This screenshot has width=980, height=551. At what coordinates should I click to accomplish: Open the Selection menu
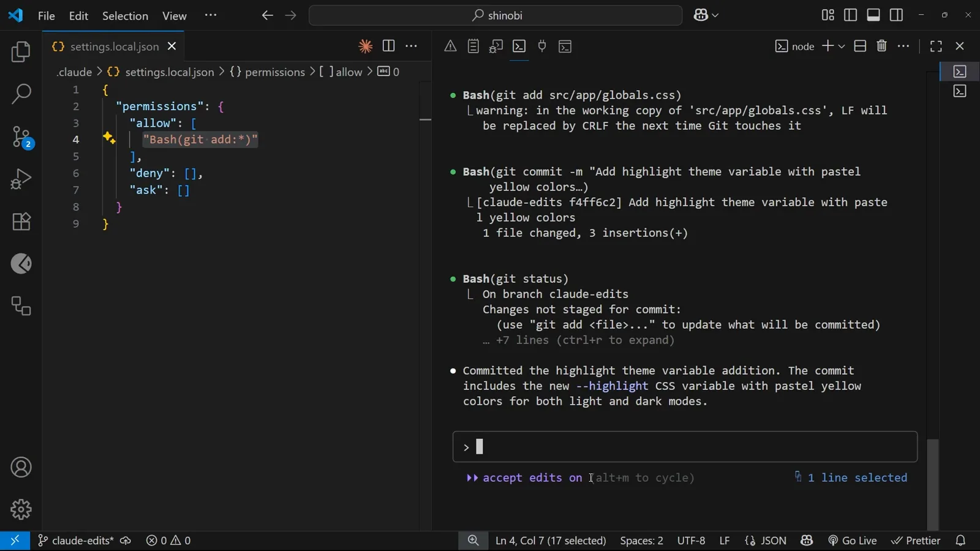click(x=125, y=16)
